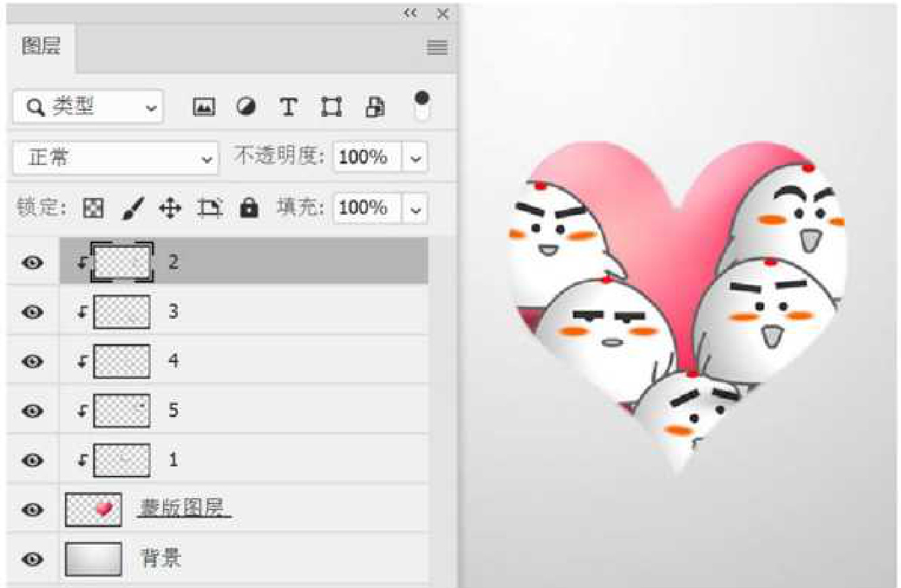Open the 填充 fill dropdown arrow
The height and width of the screenshot is (588, 901).
tap(415, 208)
